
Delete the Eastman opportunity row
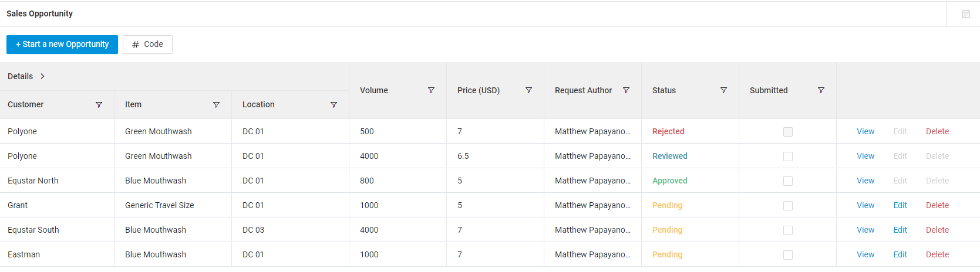(937, 254)
